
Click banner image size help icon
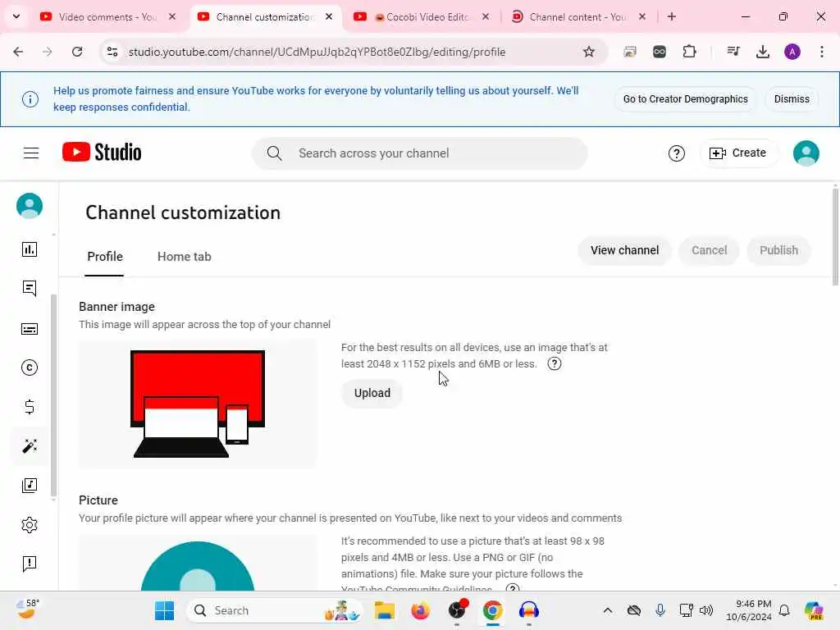pyautogui.click(x=555, y=363)
